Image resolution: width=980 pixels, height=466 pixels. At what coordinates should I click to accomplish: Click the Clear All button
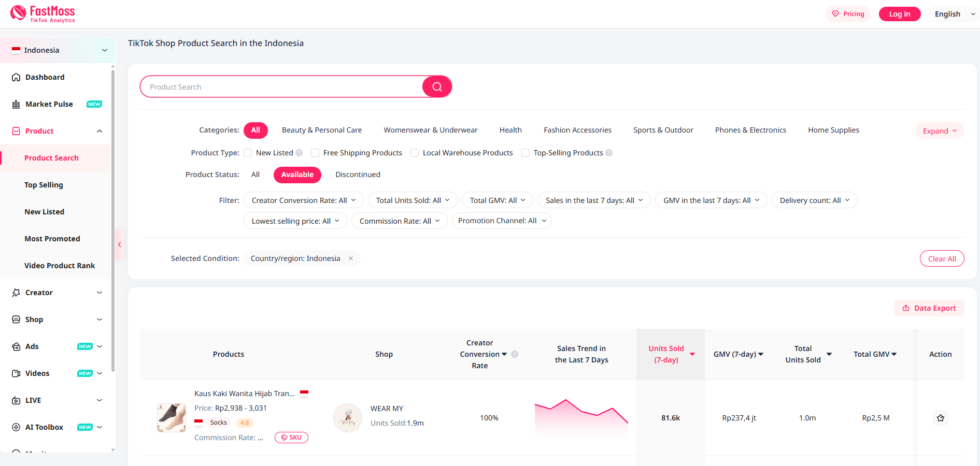click(942, 259)
